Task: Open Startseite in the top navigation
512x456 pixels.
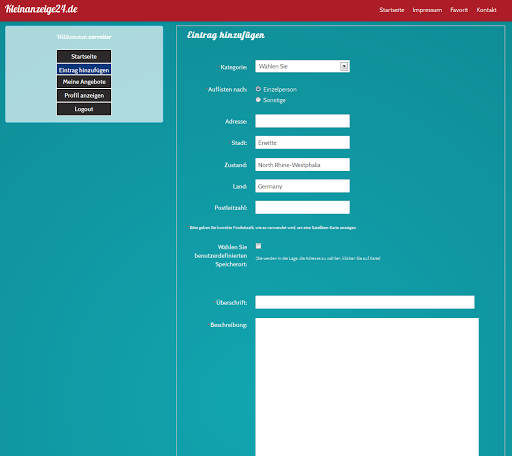Action: (392, 10)
